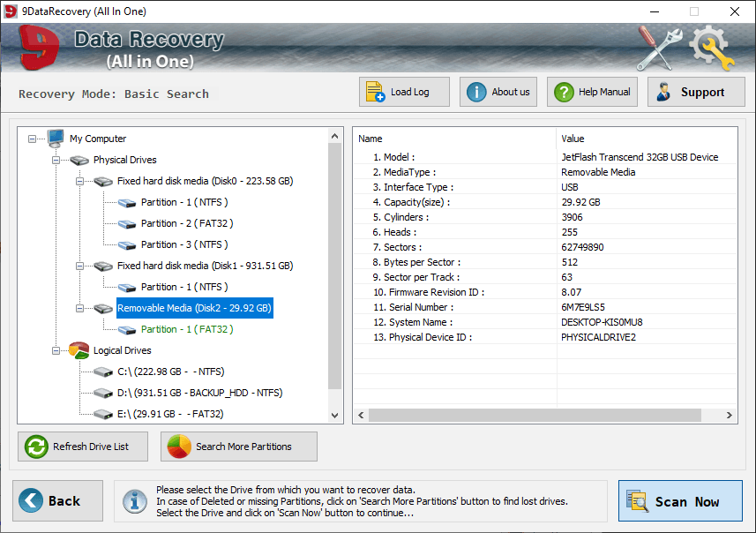Collapse the Disk0 223.58 GB node

point(80,182)
